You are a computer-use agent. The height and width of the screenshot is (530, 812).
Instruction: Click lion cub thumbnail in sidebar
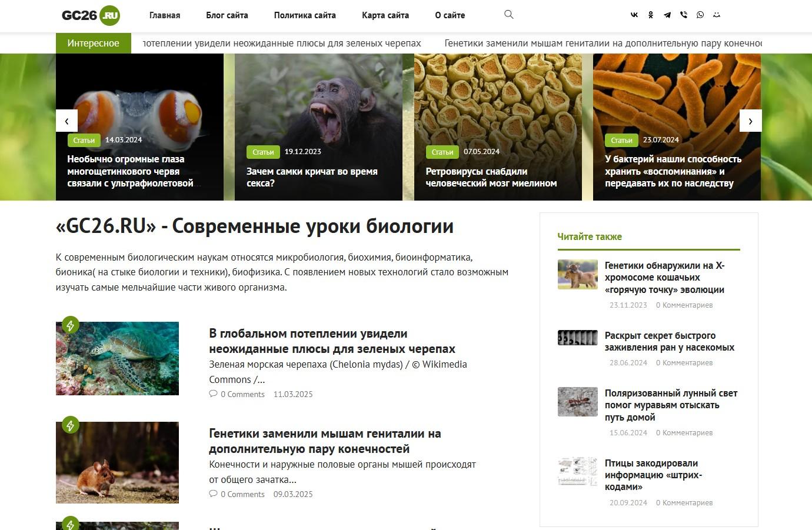(x=578, y=275)
